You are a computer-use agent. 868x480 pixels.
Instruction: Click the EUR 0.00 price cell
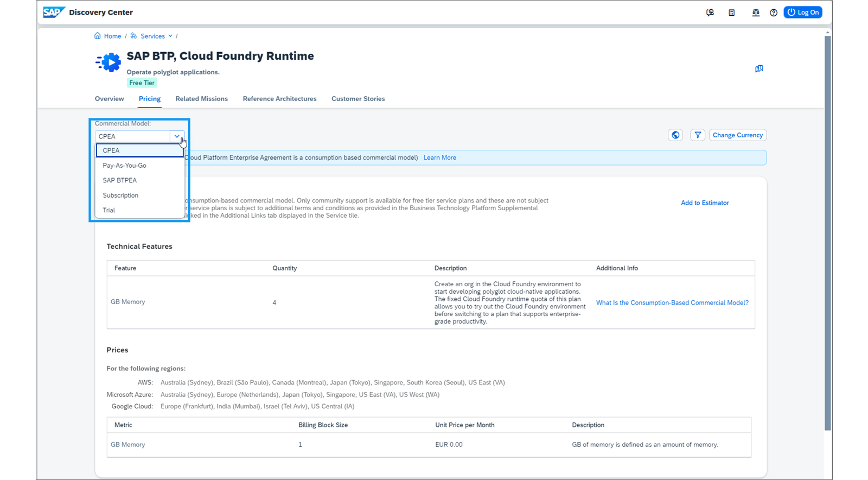click(x=449, y=445)
